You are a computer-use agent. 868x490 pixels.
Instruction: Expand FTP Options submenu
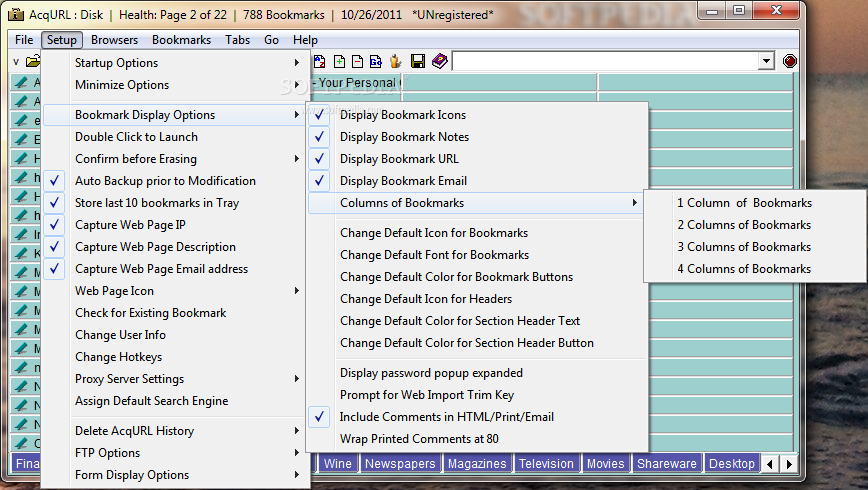coord(174,453)
